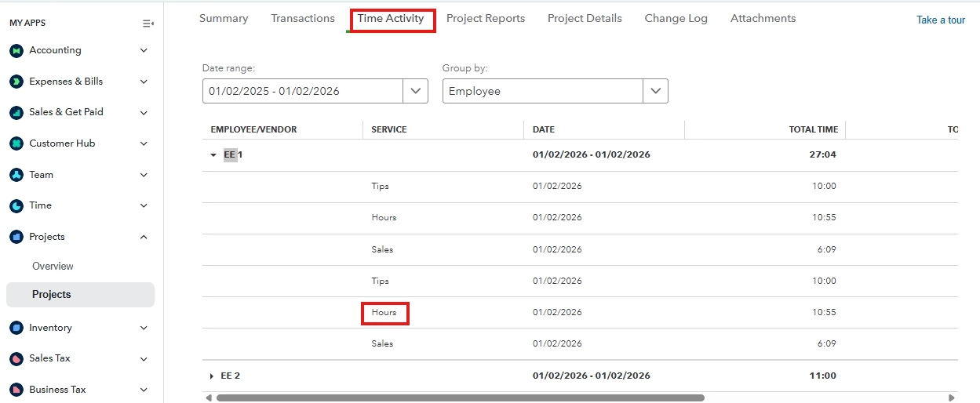Viewport: 980px width, 403px height.
Task: Switch to the Transactions tab
Action: coord(303,18)
